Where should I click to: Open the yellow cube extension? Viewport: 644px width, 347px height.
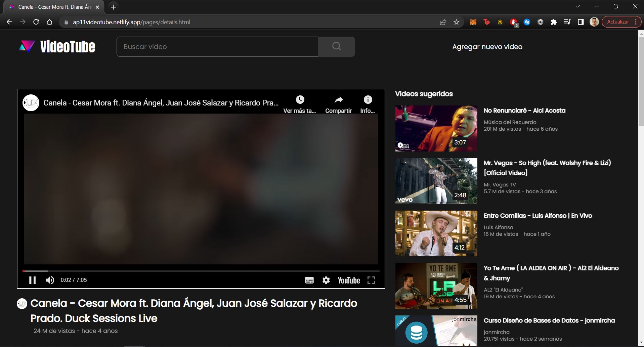(500, 22)
